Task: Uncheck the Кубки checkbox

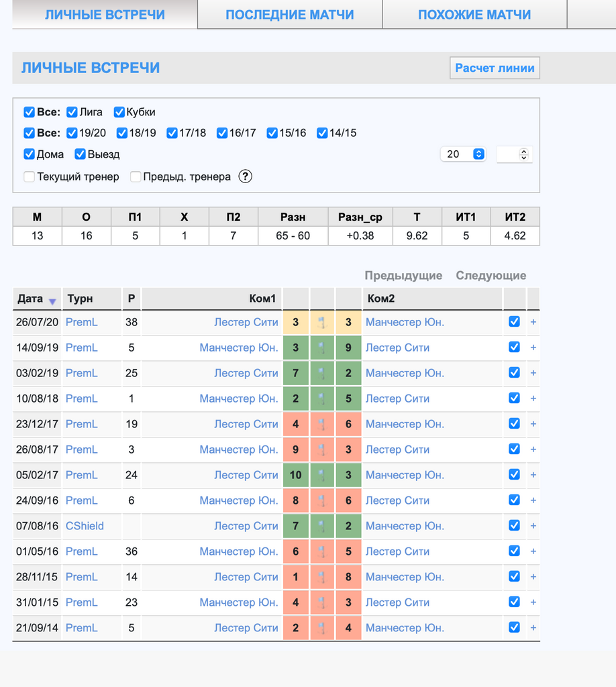Action: point(119,112)
